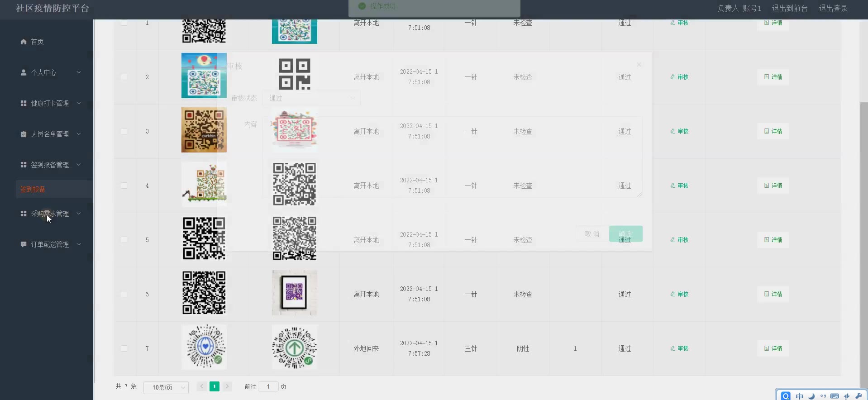Click the home icon beside 首页
The image size is (868, 400).
pos(24,42)
